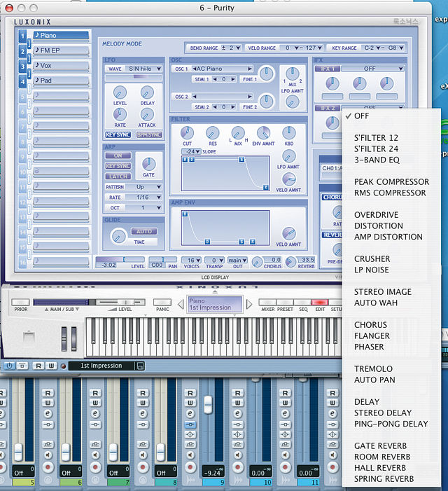Screen dimensions: 448x491
Task: Expand the filter SLOPE dropdown
Action: tap(192, 151)
